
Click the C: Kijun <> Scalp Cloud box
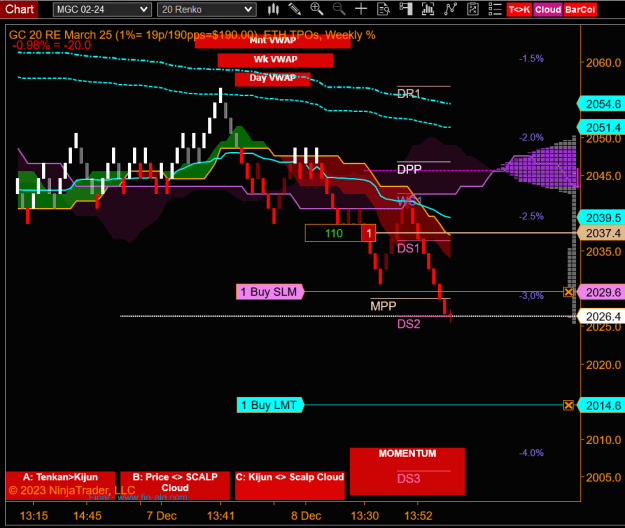pos(290,485)
